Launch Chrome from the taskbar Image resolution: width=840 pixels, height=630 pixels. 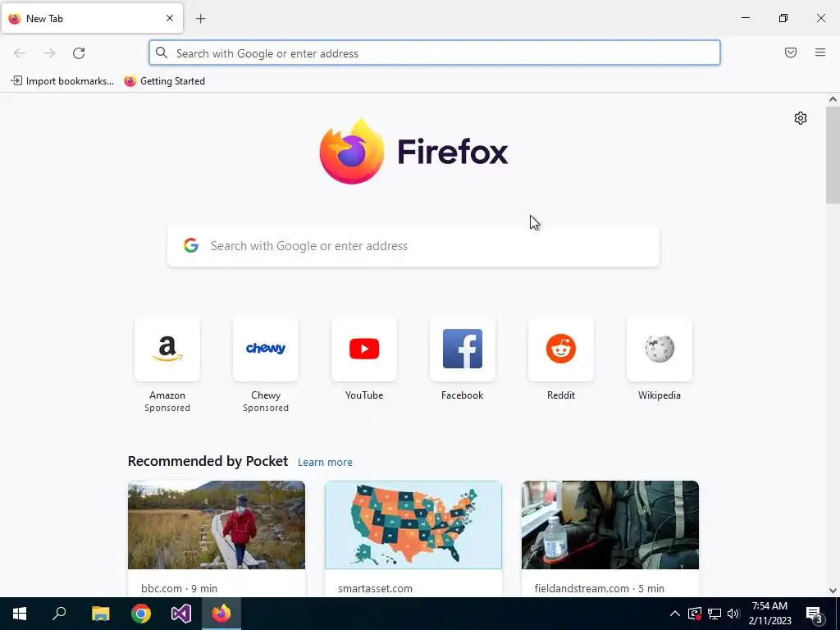[x=141, y=614]
